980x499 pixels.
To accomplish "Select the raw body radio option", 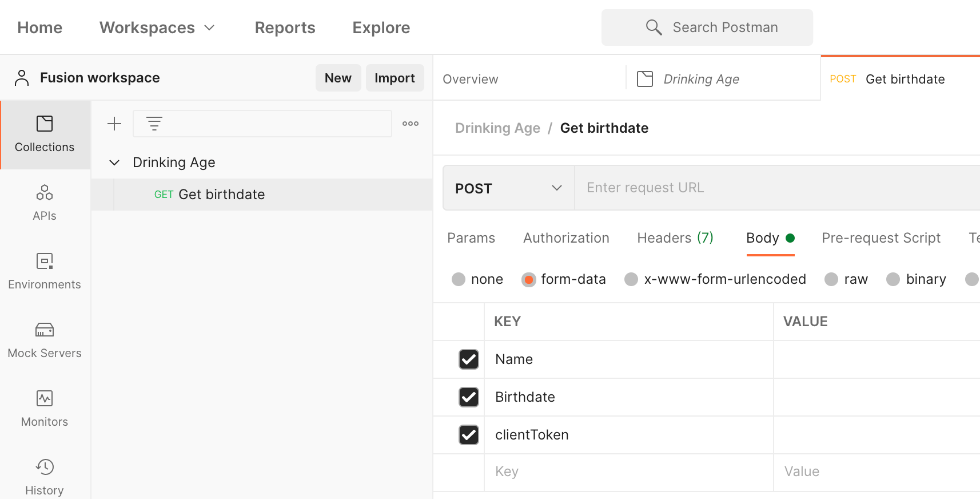I will [831, 279].
